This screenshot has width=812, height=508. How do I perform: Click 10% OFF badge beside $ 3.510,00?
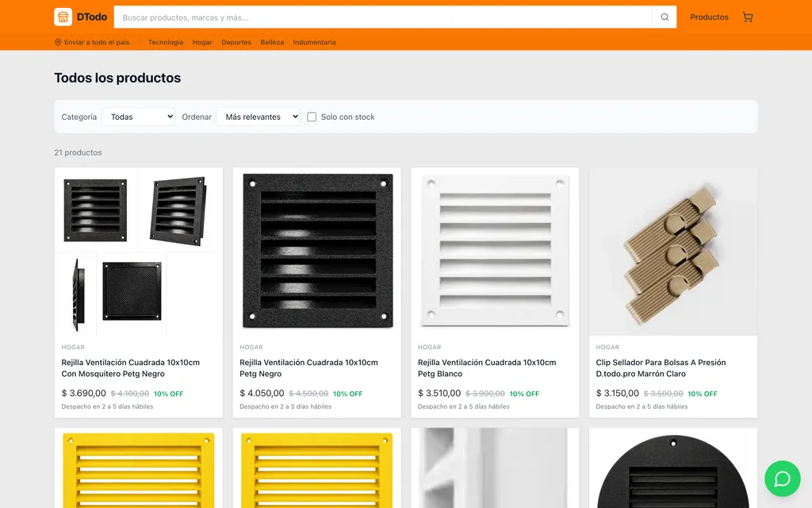pyautogui.click(x=524, y=394)
